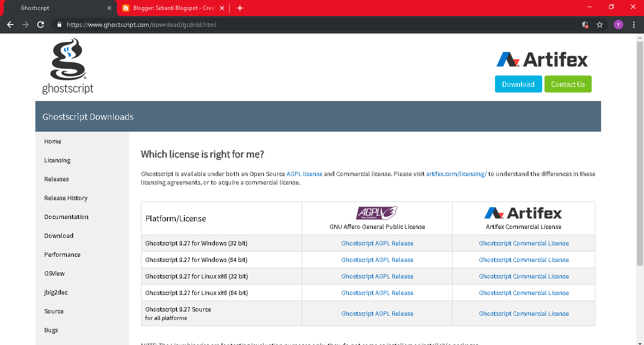Click the Artifex logo in the page header
The image size is (644, 345).
pyautogui.click(x=542, y=59)
